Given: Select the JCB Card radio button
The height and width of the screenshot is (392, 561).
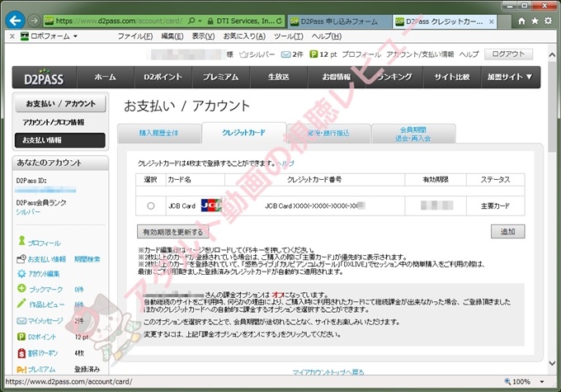Looking at the screenshot, I should (x=151, y=205).
